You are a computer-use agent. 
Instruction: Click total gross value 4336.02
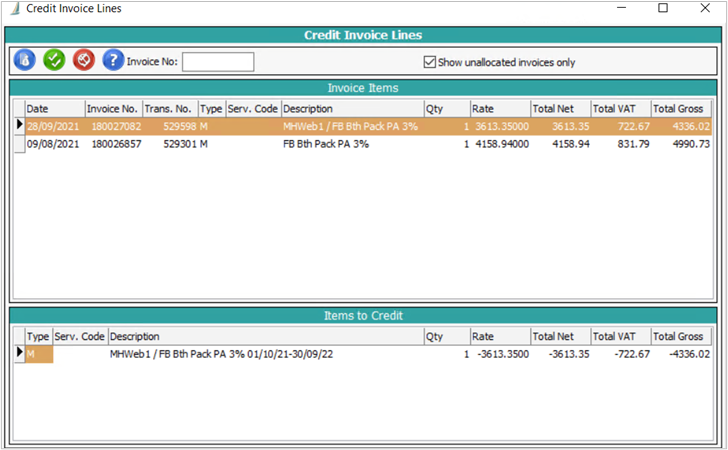click(x=691, y=126)
